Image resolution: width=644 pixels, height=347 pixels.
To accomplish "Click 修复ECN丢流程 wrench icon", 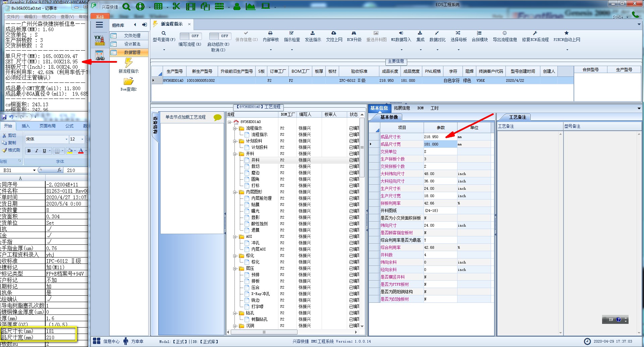I will click(535, 33).
